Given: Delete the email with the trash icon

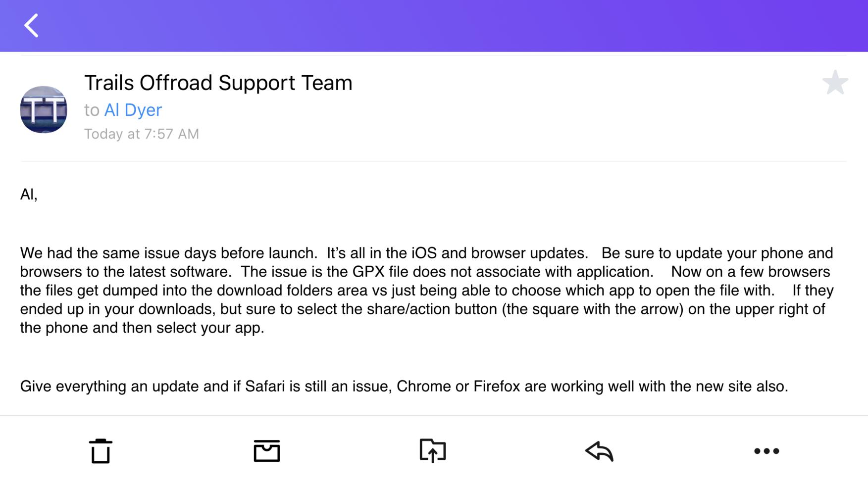Looking at the screenshot, I should tap(101, 451).
